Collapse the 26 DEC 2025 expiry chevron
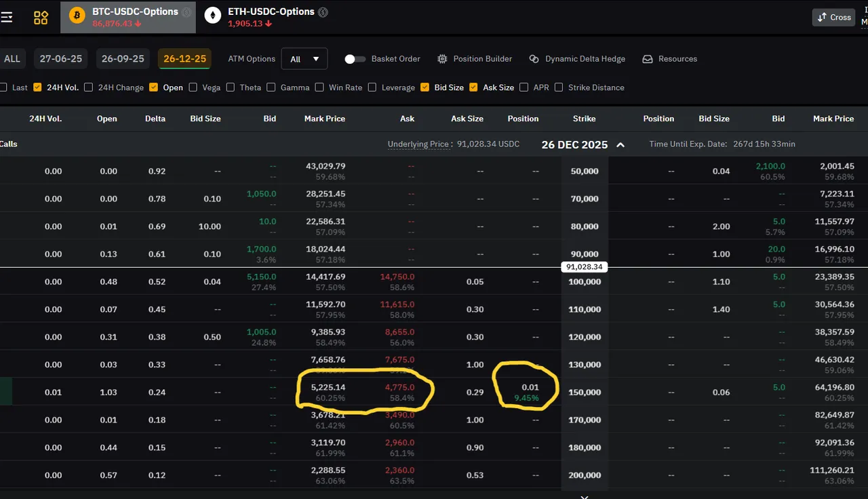Viewport: 868px width, 499px height. [x=620, y=144]
